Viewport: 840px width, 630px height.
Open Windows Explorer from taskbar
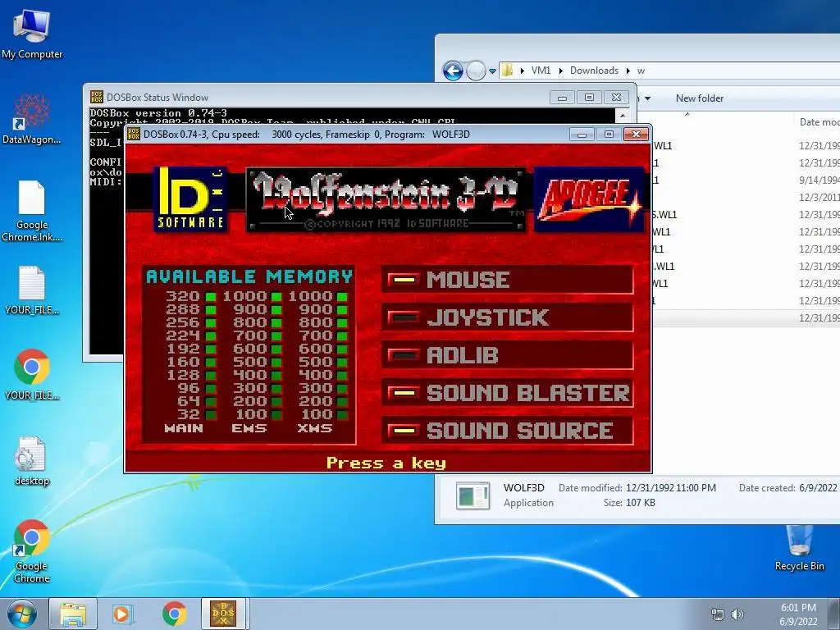tap(73, 614)
